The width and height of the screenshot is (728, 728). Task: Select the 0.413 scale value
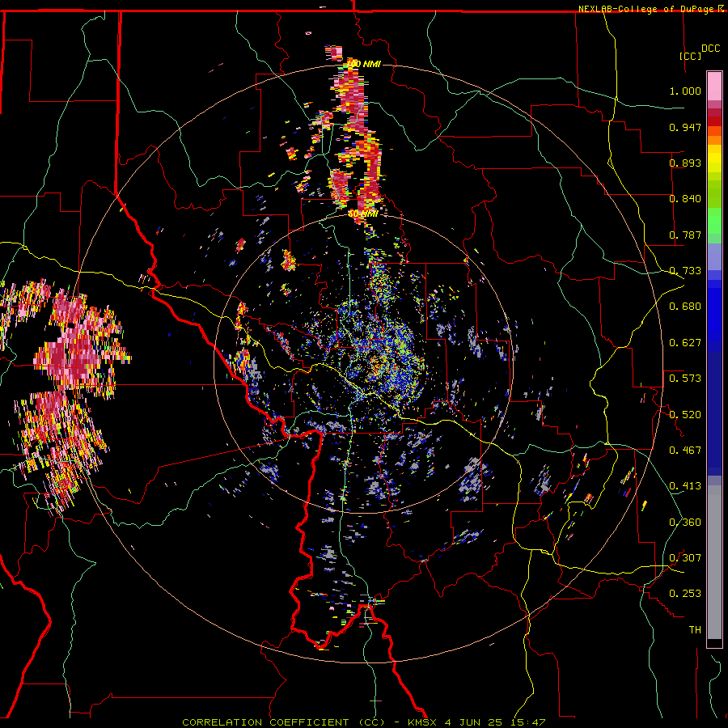(685, 486)
